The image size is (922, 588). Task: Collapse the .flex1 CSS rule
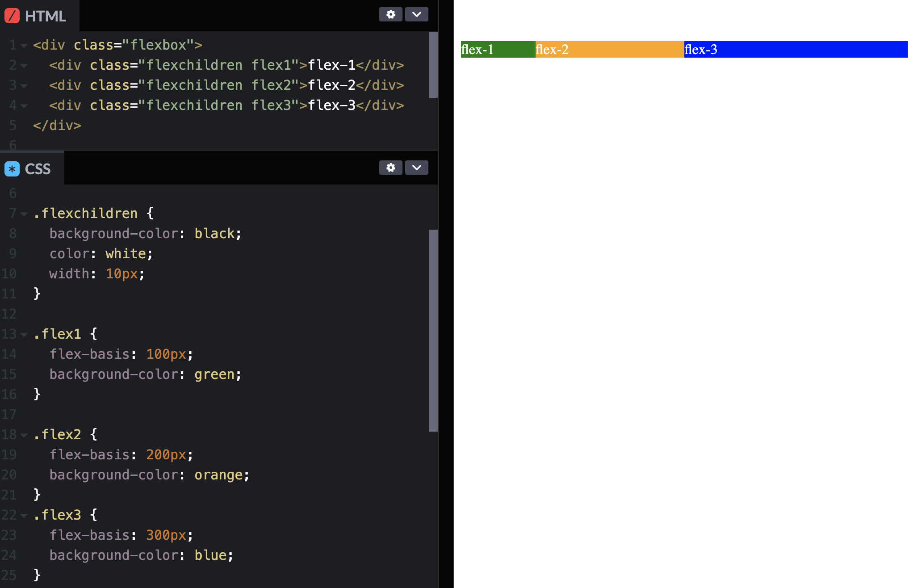coord(24,335)
